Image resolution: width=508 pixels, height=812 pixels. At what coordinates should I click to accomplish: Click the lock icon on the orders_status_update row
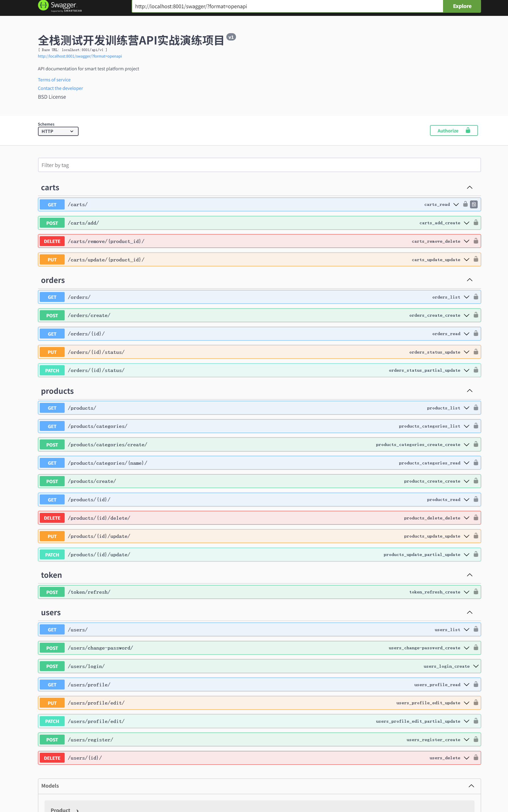pos(476,352)
